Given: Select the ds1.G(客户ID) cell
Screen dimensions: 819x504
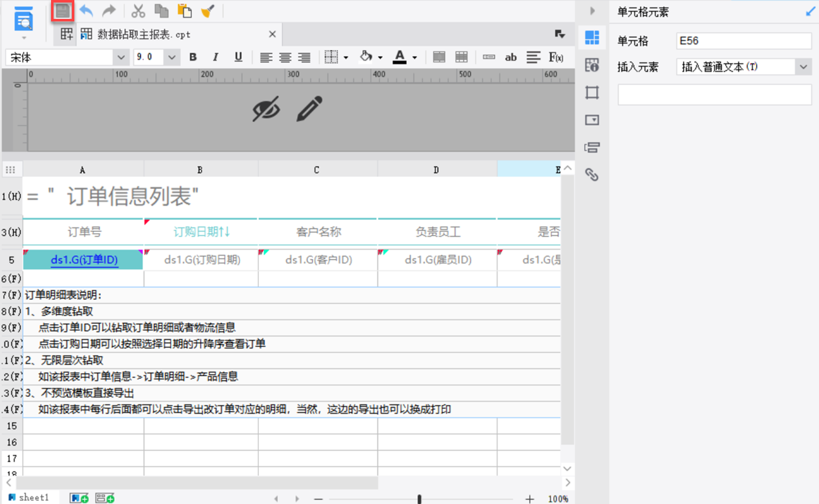Looking at the screenshot, I should pos(318,260).
